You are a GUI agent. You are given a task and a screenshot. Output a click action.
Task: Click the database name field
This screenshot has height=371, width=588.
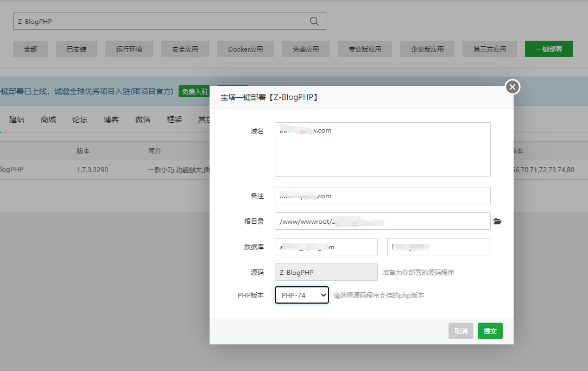(326, 247)
